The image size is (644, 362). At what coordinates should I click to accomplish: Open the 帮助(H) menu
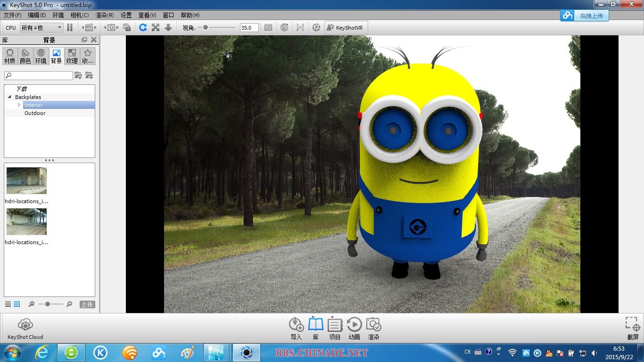click(190, 15)
